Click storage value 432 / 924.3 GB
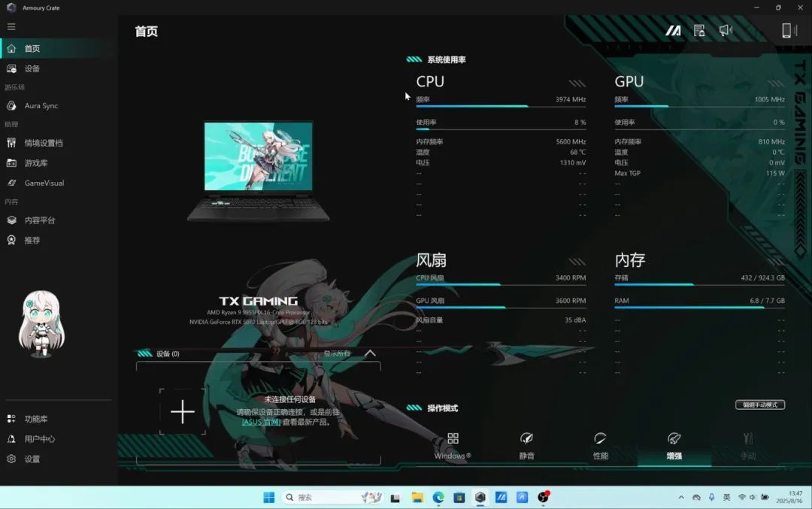 (763, 278)
